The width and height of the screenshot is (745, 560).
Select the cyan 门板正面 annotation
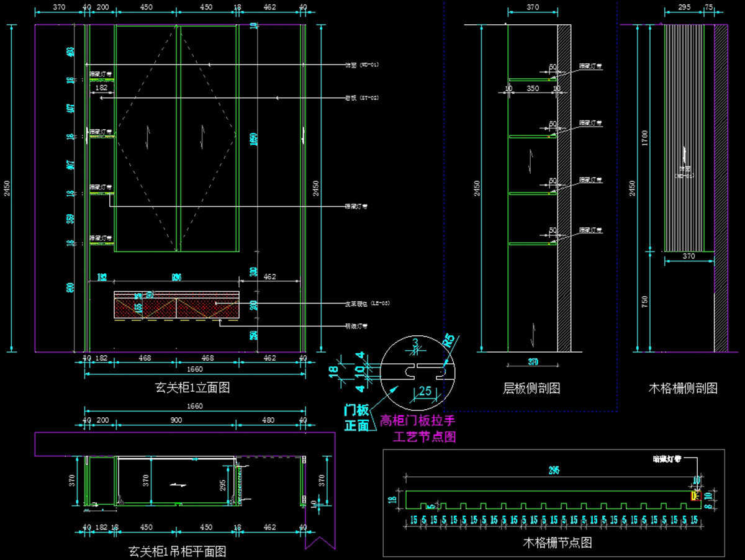(357, 417)
